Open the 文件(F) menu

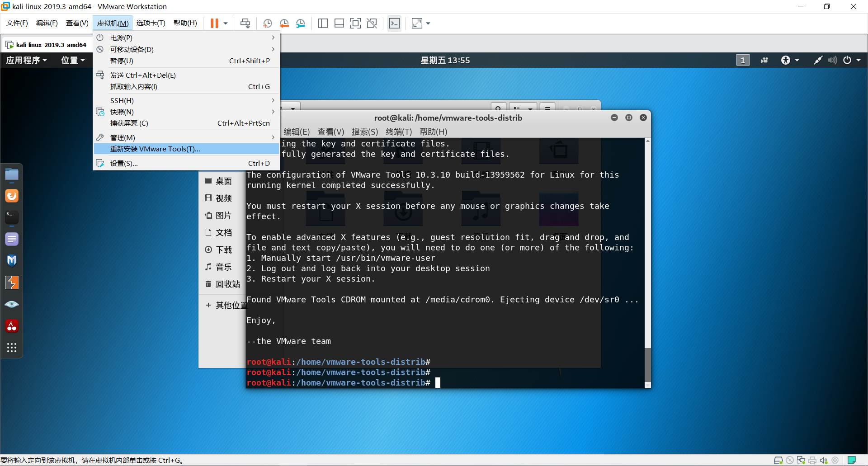[17, 23]
